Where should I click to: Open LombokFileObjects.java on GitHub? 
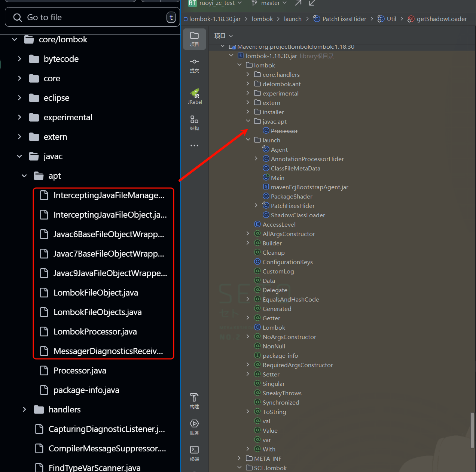tap(98, 312)
